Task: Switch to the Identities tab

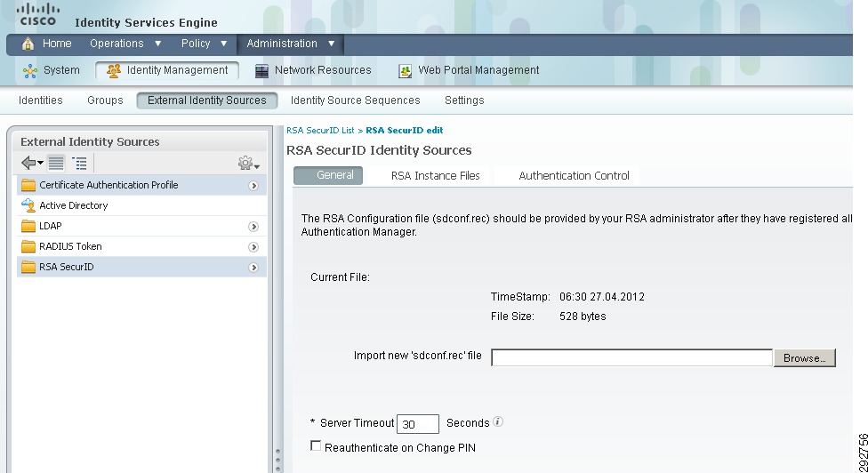Action: [x=40, y=100]
